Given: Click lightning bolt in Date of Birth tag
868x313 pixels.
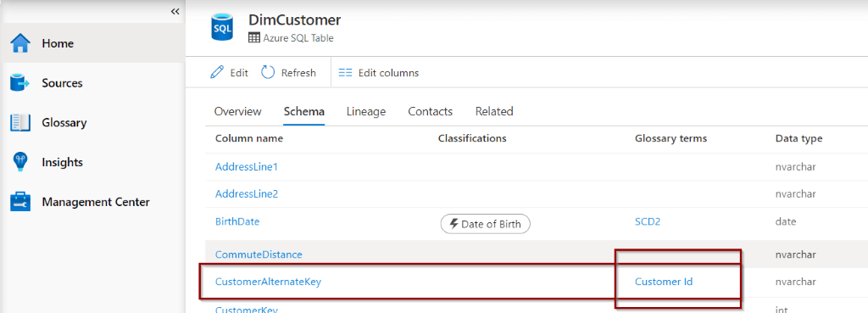Looking at the screenshot, I should tap(453, 224).
